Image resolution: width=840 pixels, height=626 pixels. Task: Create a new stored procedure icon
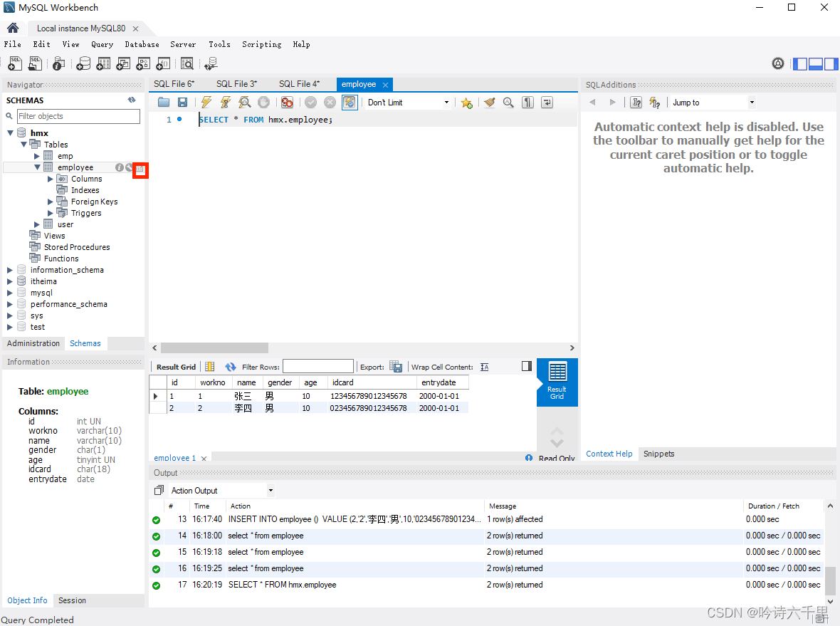click(143, 64)
